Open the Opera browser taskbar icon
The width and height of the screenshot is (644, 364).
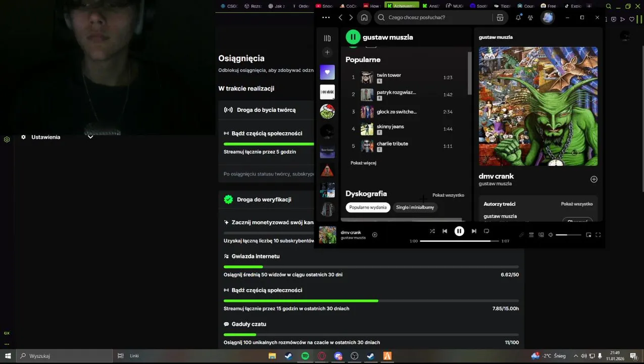(x=322, y=356)
